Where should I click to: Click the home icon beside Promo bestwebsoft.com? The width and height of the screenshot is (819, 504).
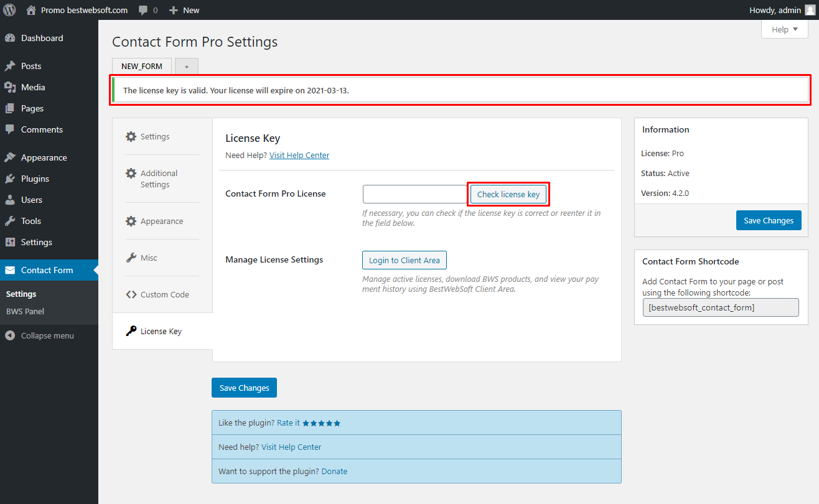[31, 10]
